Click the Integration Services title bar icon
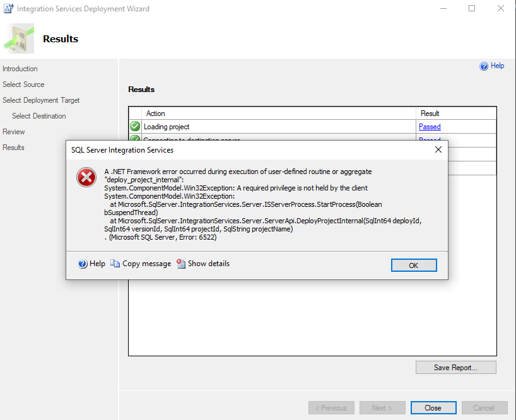 7,8
